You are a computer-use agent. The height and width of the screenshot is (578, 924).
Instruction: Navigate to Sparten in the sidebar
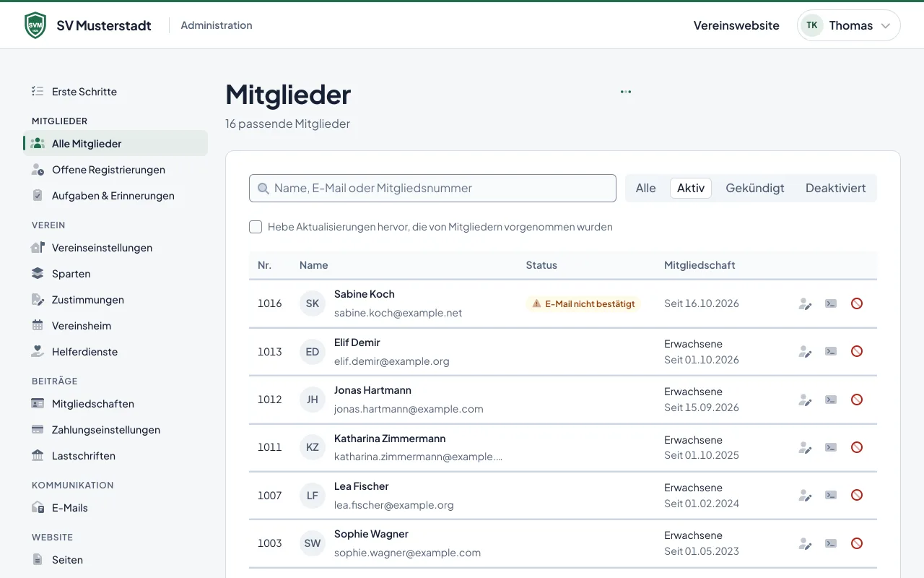coord(115,274)
